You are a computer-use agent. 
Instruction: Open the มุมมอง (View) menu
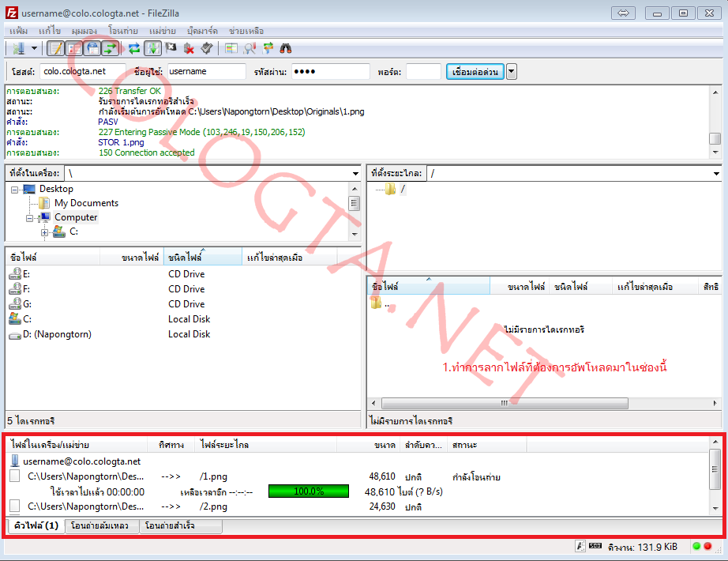click(84, 30)
